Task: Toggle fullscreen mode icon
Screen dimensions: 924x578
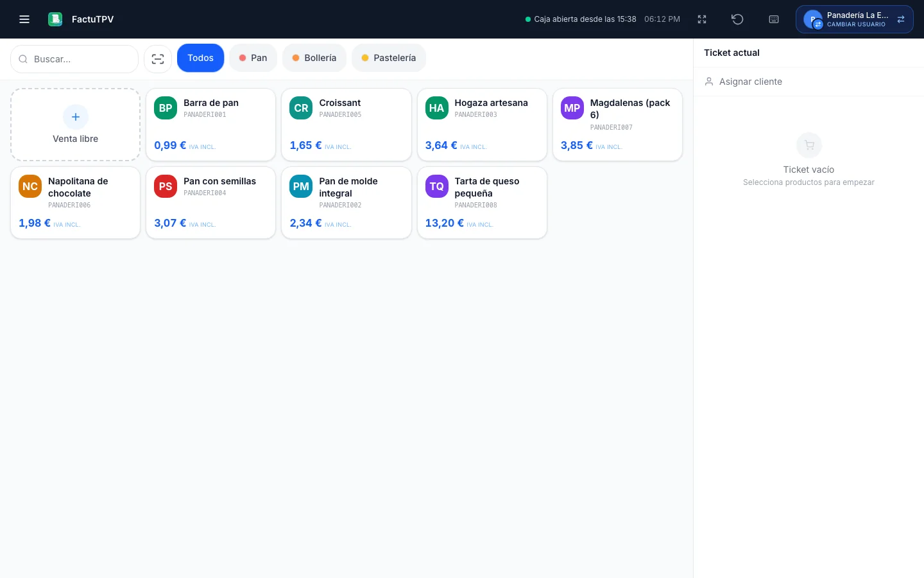Action: [702, 19]
